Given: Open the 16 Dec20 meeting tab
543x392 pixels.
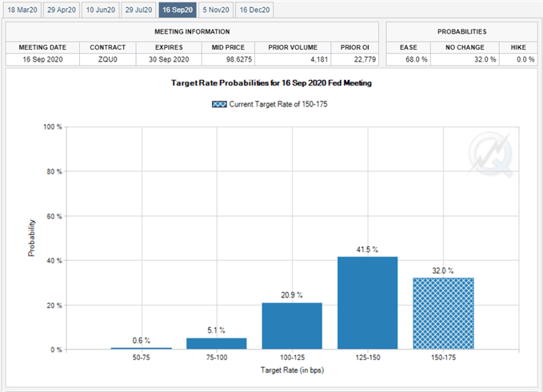Looking at the screenshot, I should tap(254, 10).
